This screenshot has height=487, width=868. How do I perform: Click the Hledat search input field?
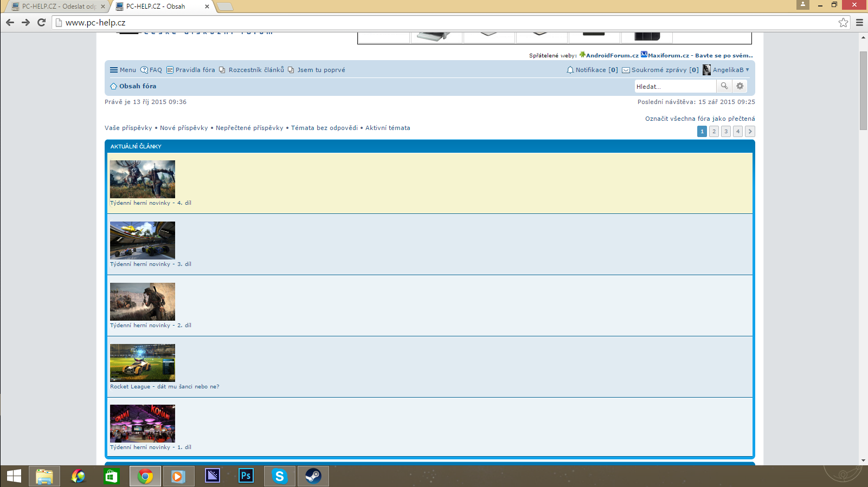674,87
